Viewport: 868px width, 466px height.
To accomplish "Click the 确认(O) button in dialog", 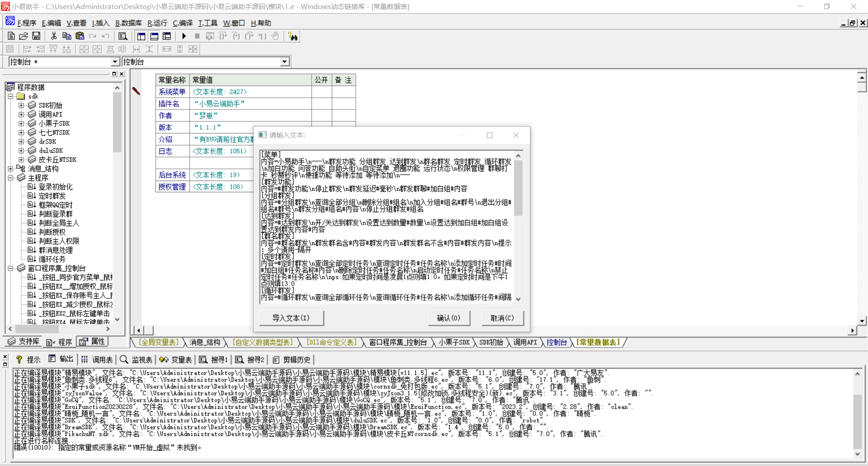I will click(x=448, y=318).
